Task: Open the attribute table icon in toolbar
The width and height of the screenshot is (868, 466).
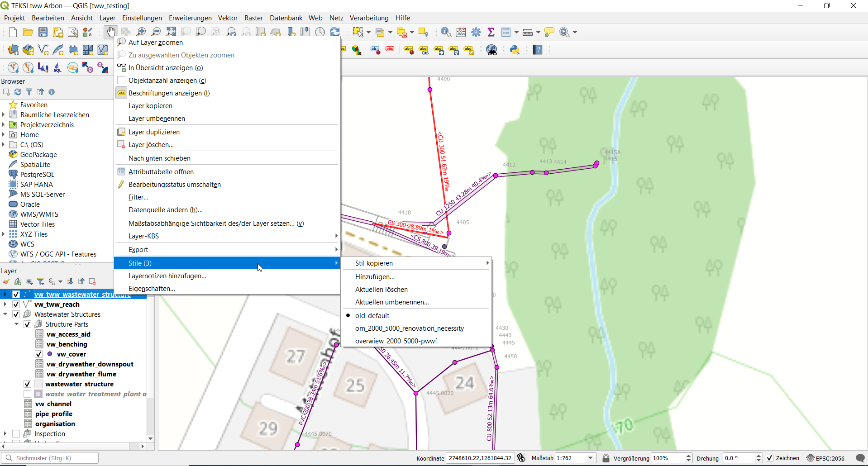Action: [x=506, y=32]
